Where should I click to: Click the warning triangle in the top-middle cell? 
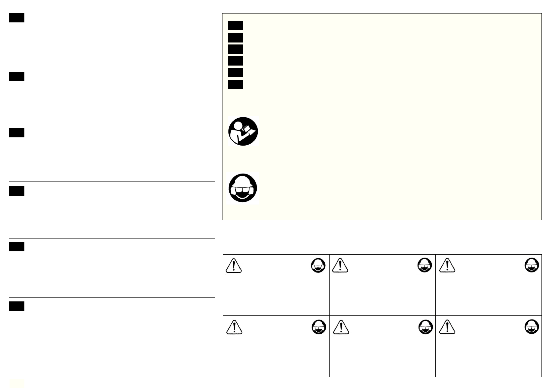pyautogui.click(x=340, y=266)
